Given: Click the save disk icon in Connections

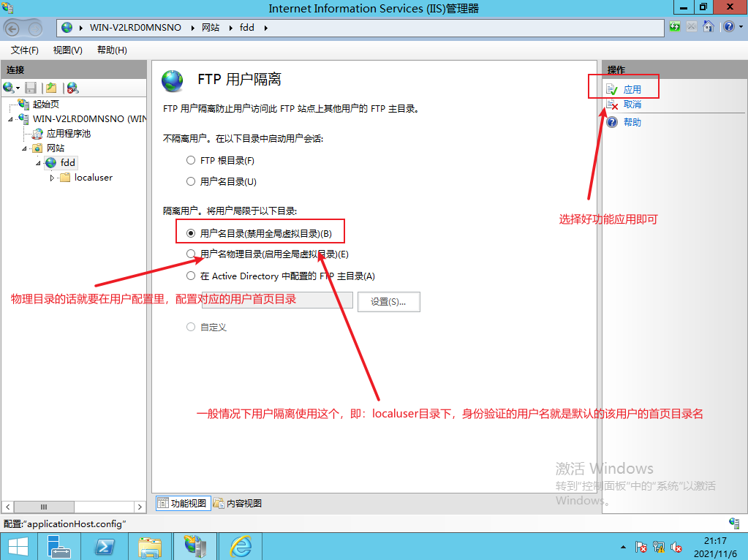Looking at the screenshot, I should [31, 88].
